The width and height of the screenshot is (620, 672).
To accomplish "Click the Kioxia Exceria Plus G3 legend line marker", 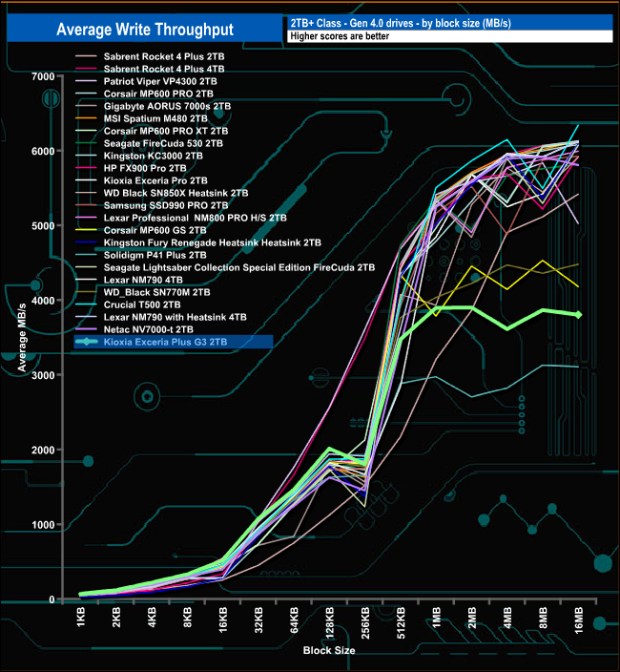I will coord(87,342).
